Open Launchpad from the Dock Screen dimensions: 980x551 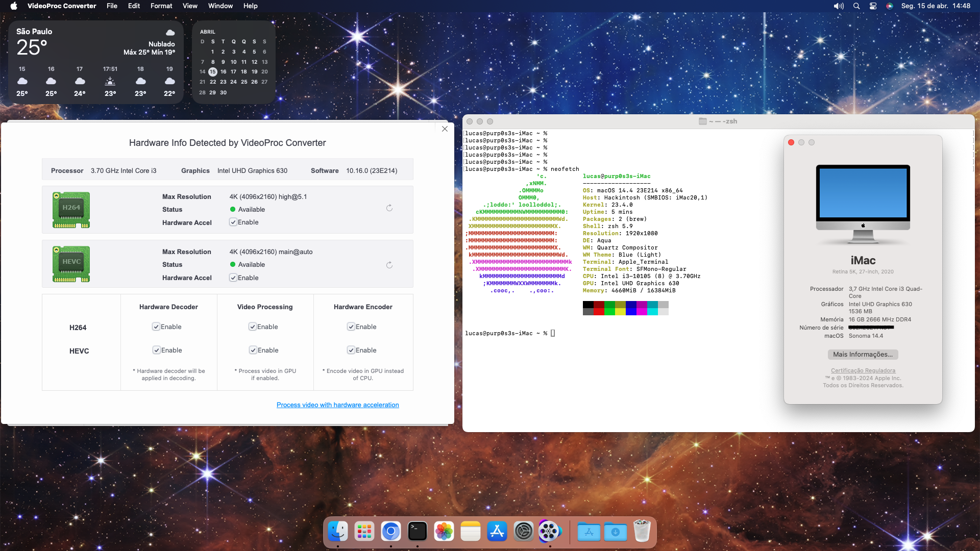[364, 532]
